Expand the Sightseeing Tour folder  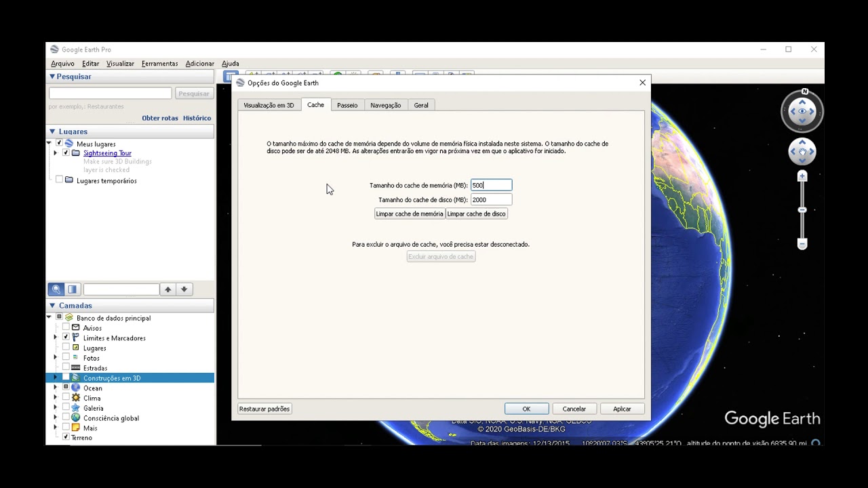(x=56, y=153)
